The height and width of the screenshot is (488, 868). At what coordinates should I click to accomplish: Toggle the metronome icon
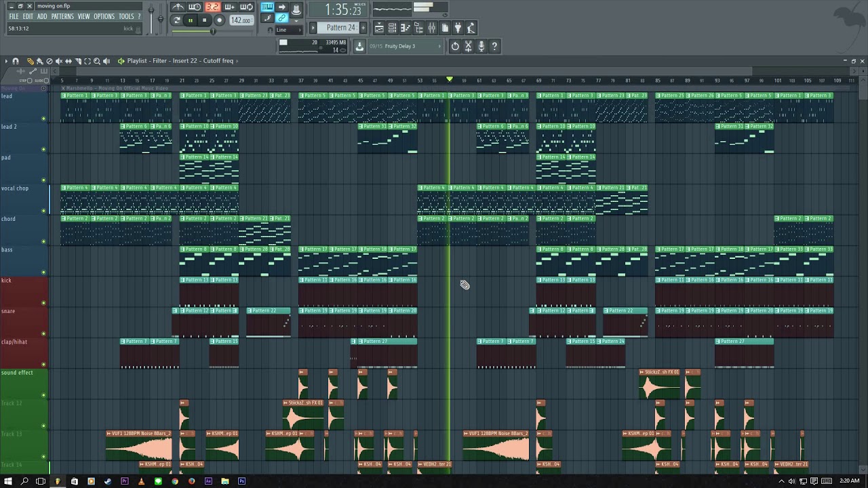pyautogui.click(x=178, y=7)
